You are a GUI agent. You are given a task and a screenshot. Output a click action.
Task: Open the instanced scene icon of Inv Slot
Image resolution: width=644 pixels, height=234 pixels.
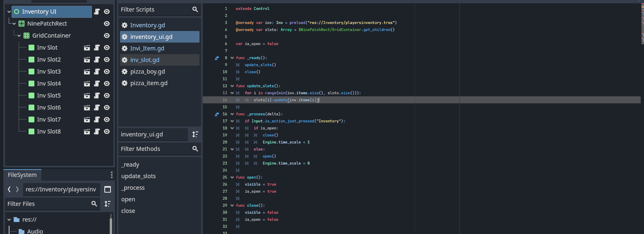[87, 48]
